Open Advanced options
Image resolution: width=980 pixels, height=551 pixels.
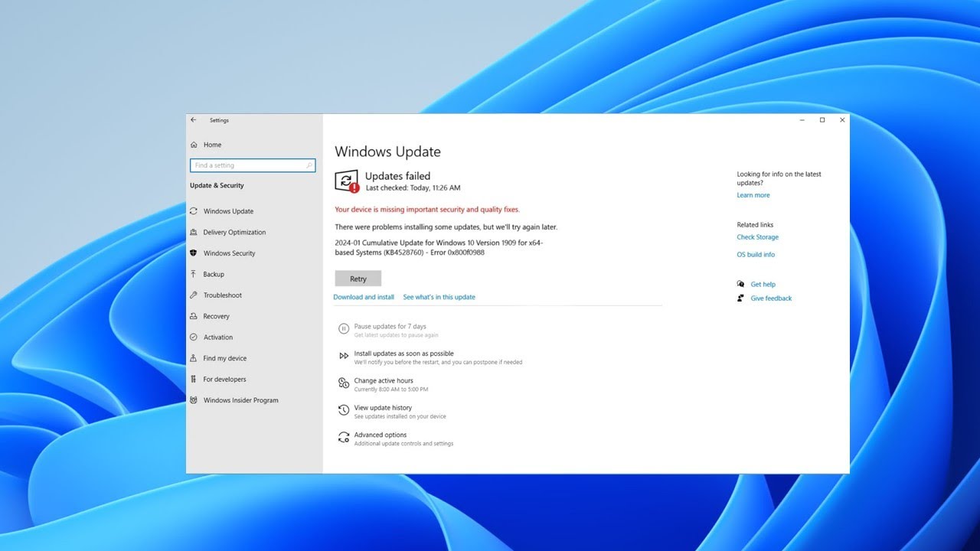pos(380,435)
